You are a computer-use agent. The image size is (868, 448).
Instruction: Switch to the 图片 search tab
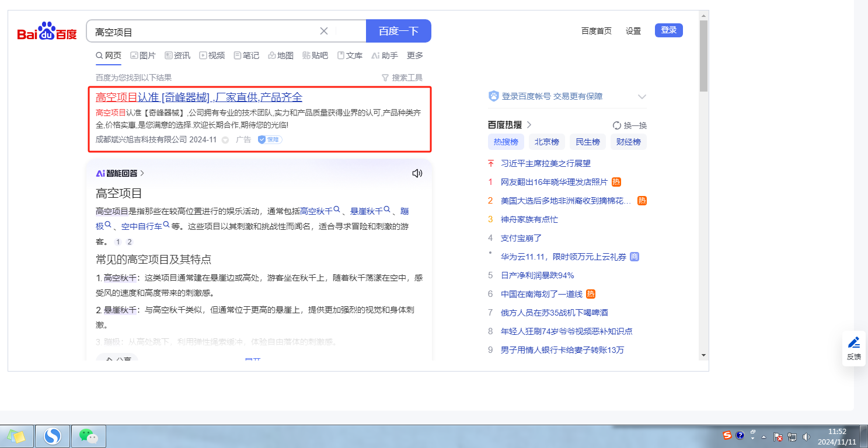click(x=142, y=55)
